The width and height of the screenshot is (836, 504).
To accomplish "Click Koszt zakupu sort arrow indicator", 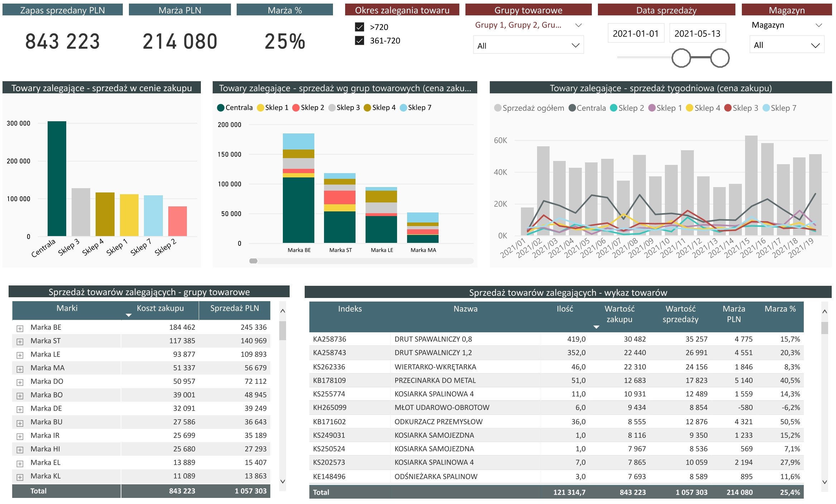I will (129, 315).
